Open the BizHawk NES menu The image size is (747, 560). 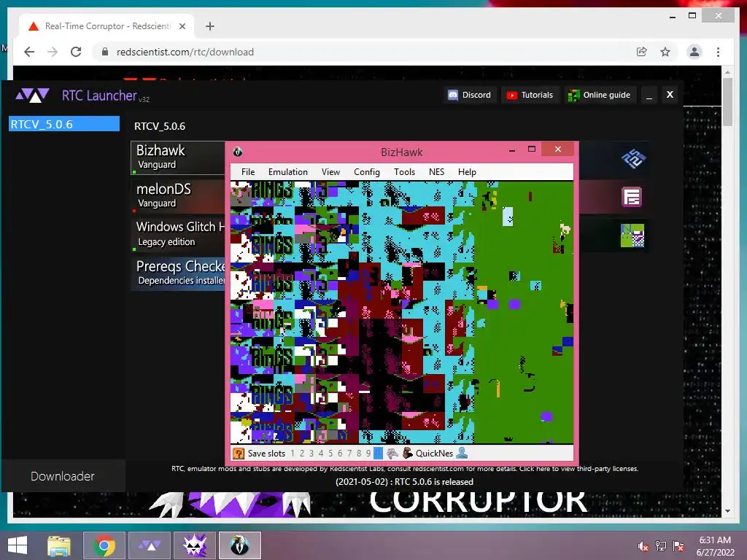436,172
